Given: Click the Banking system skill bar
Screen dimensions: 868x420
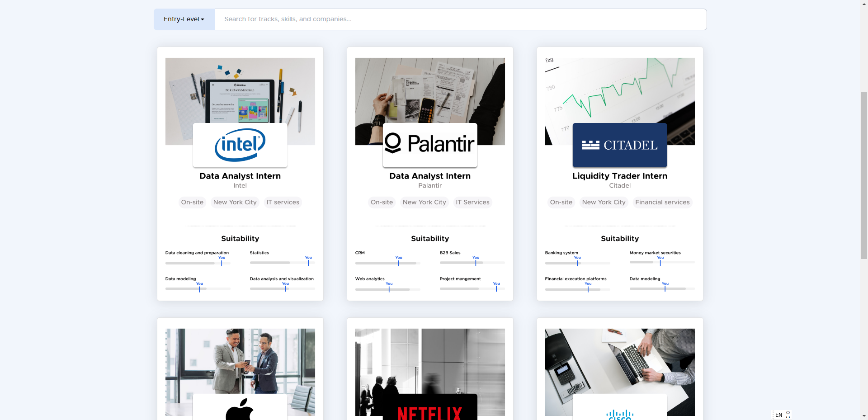Looking at the screenshot, I should tap(577, 263).
